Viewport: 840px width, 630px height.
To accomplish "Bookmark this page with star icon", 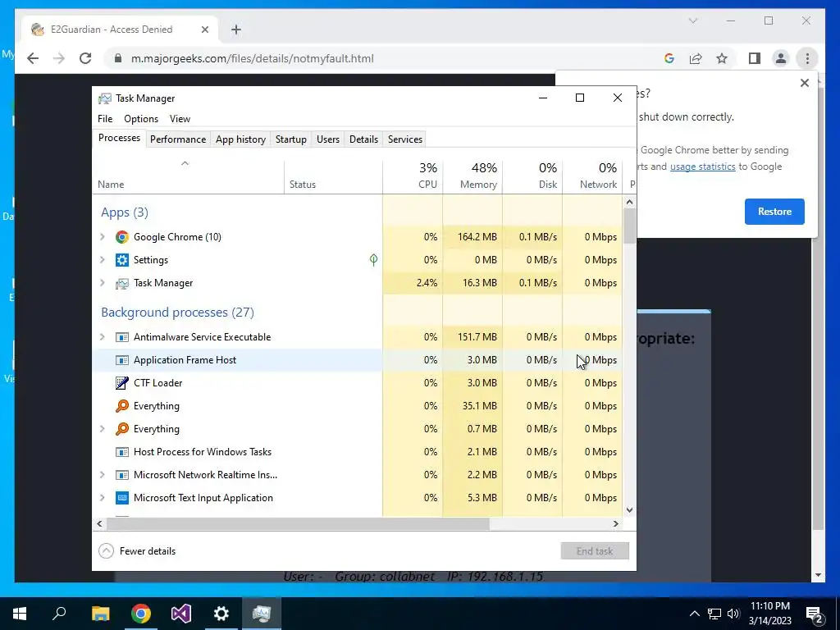I will pyautogui.click(x=722, y=58).
